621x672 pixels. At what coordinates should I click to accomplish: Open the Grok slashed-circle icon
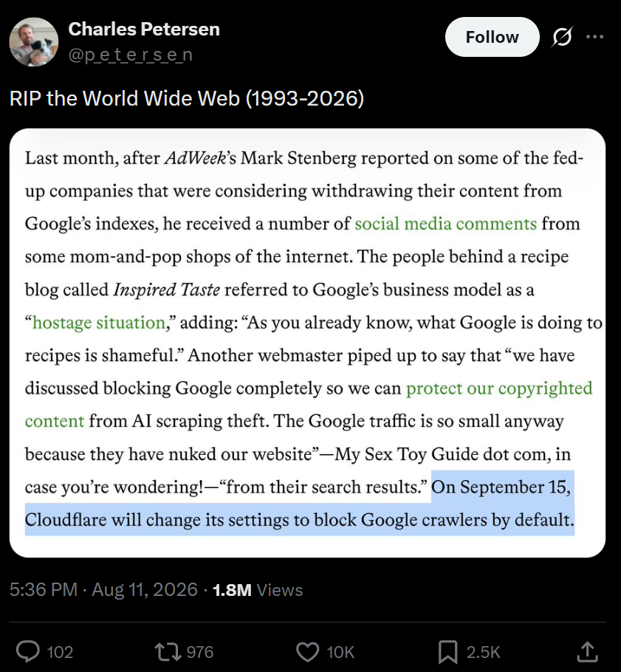[x=561, y=37]
